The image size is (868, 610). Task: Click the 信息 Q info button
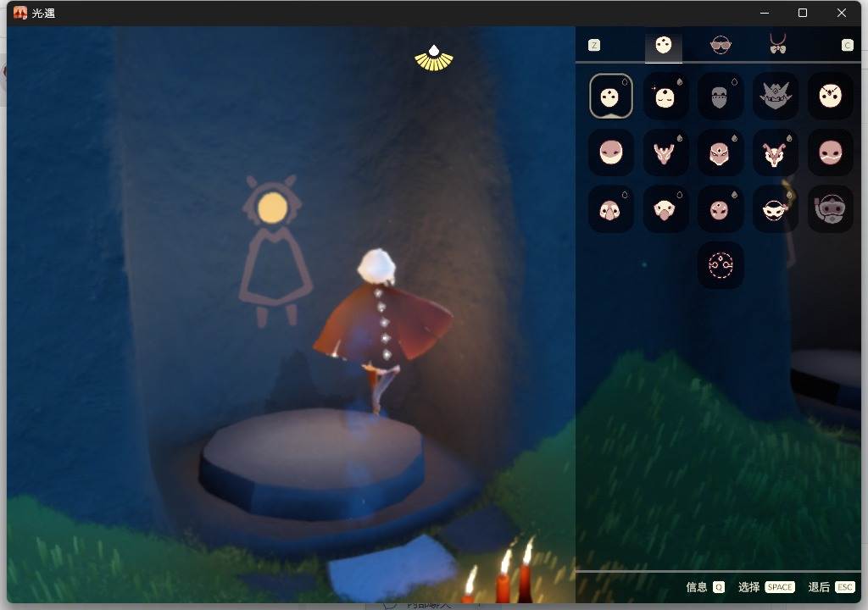(x=704, y=587)
